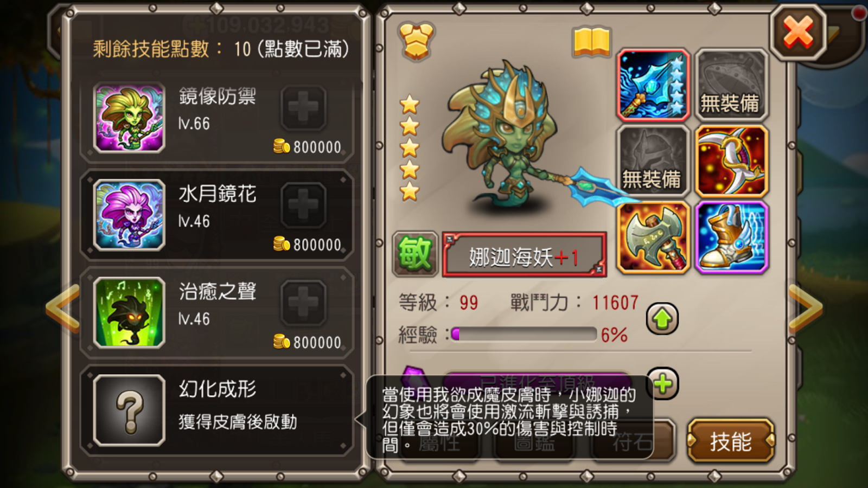
Task: Tap the empty top-right 無裝備 slot
Action: click(x=731, y=85)
